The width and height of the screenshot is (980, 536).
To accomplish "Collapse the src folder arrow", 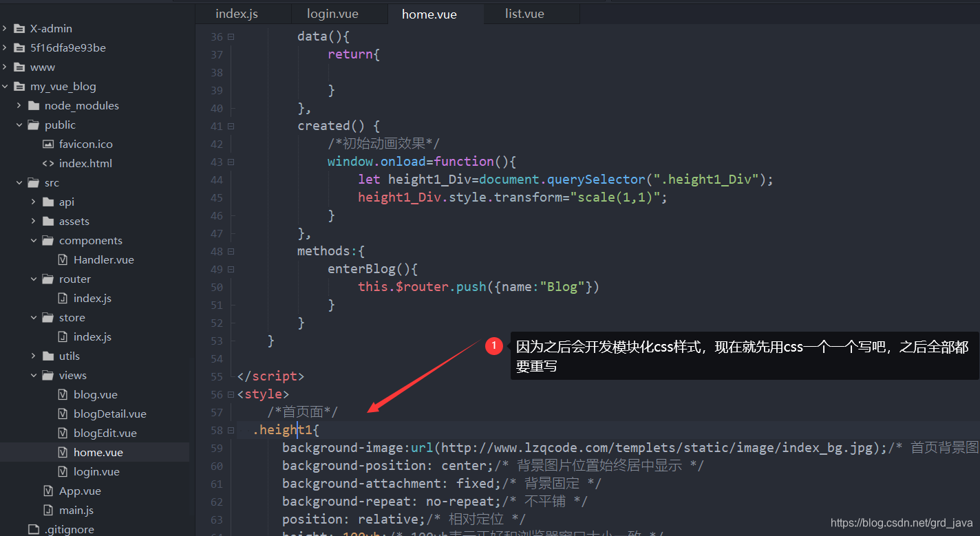I will click(x=19, y=183).
